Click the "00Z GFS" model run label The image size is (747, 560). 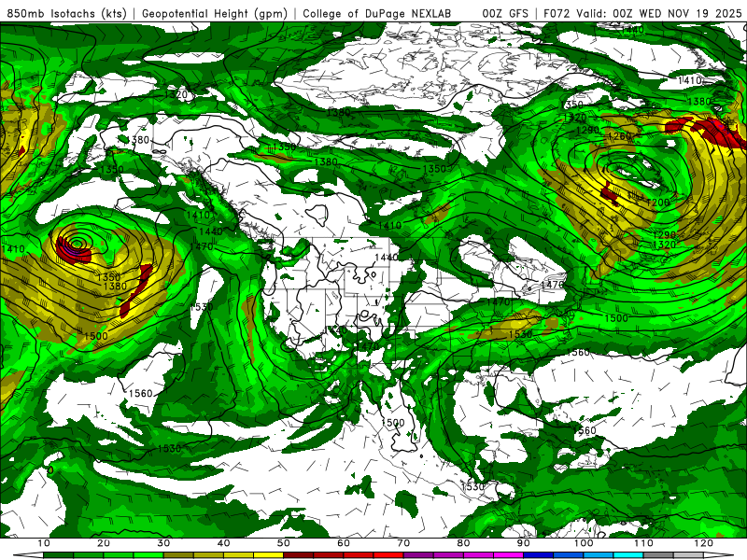505,13
